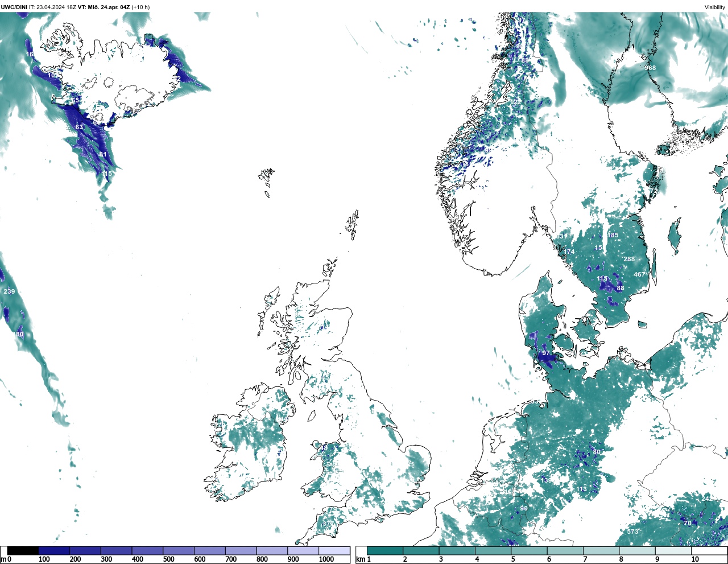Click the Gotland island outline
The image size is (728, 564).
673,236
